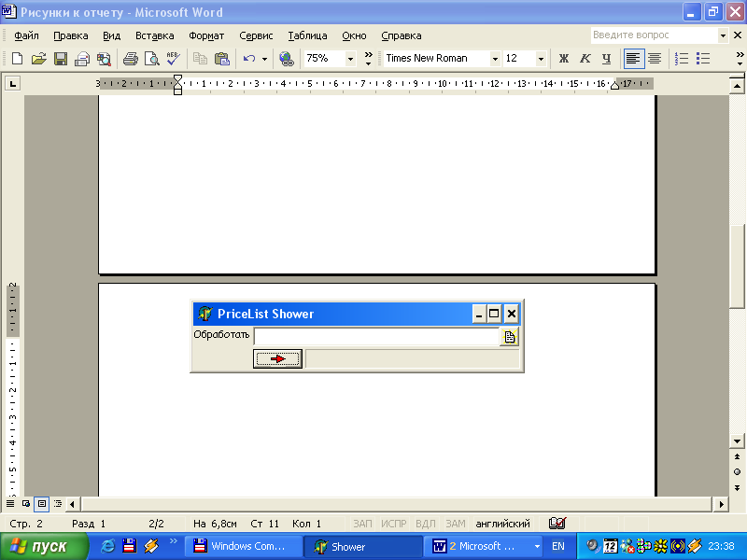Undo the last action with blue arrow

pyautogui.click(x=249, y=59)
